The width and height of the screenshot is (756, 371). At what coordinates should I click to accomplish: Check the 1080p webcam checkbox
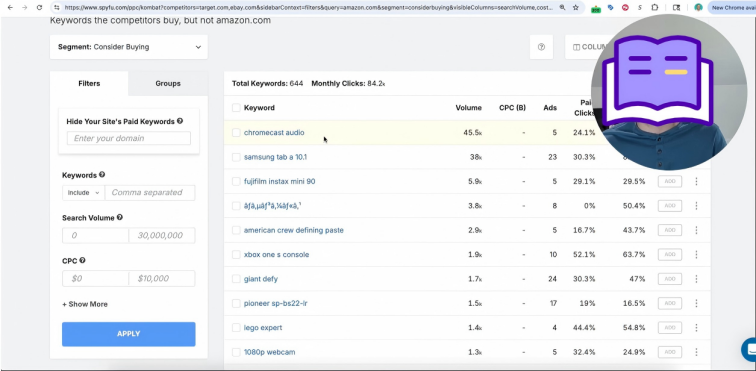click(x=236, y=352)
